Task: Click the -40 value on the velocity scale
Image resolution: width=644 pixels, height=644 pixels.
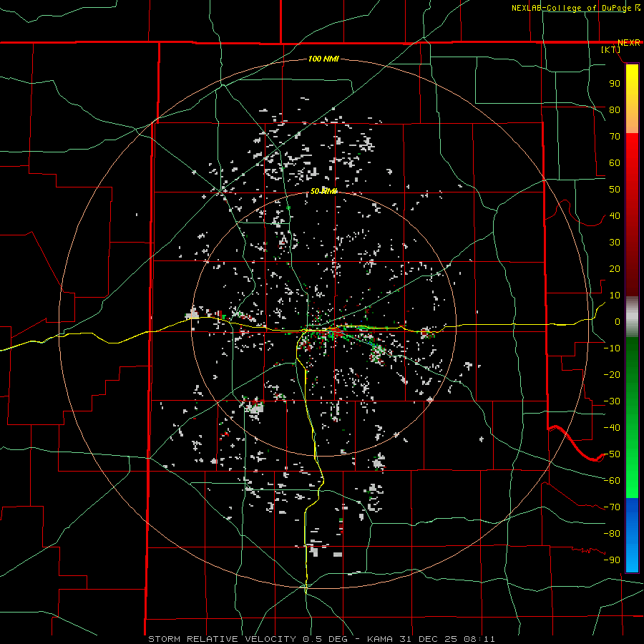Action: (612, 428)
